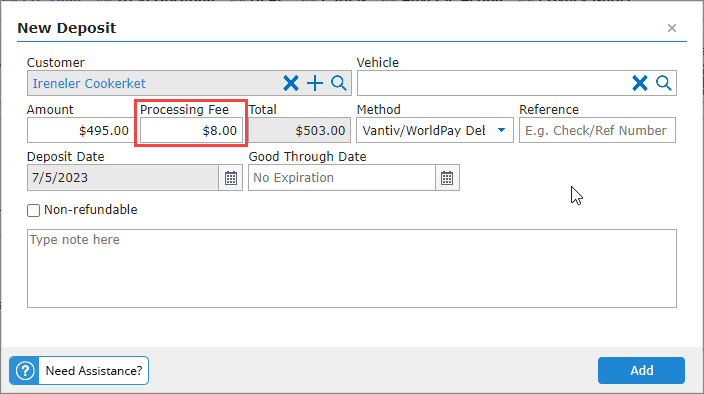Focus the Good Through Date No Expiration field
Image resolution: width=704 pixels, height=394 pixels.
point(342,178)
